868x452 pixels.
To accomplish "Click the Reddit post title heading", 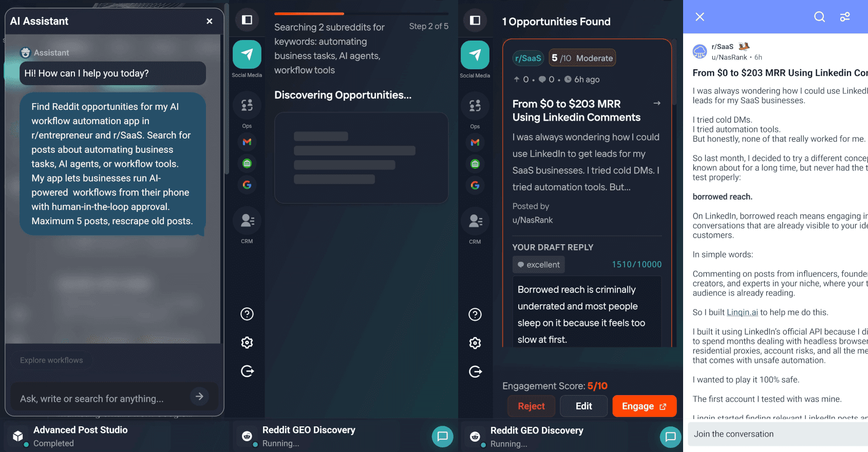I will tap(780, 73).
